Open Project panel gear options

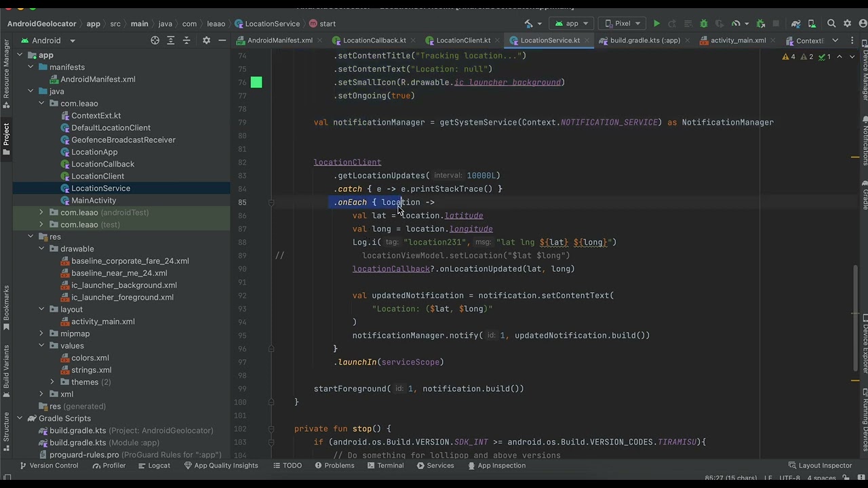[x=206, y=41]
